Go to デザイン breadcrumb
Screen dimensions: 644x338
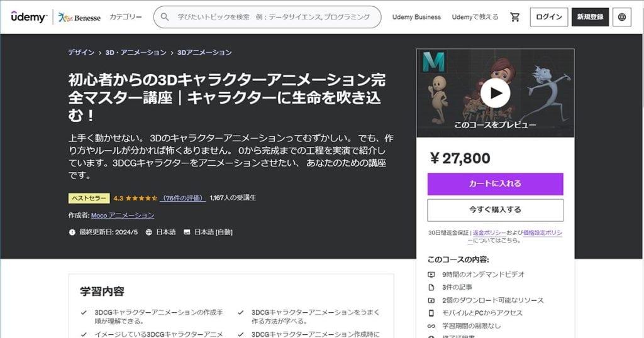coord(81,53)
